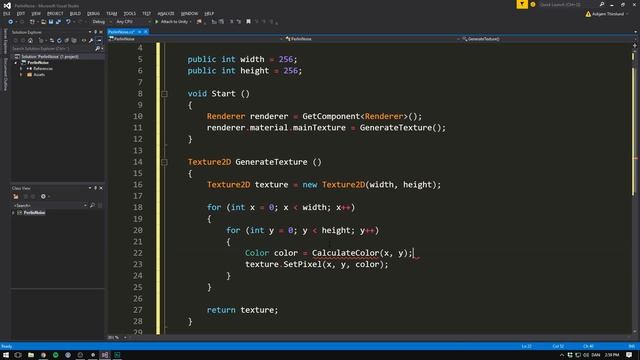Screen dimensions: 640x360
Task: Click the New Project toolbar icon
Action: click(x=32, y=22)
